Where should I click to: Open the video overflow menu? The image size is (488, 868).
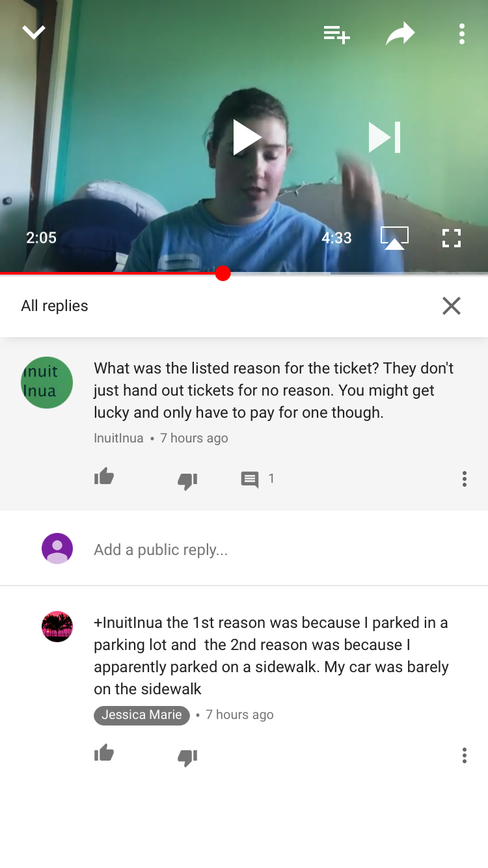coord(461,34)
